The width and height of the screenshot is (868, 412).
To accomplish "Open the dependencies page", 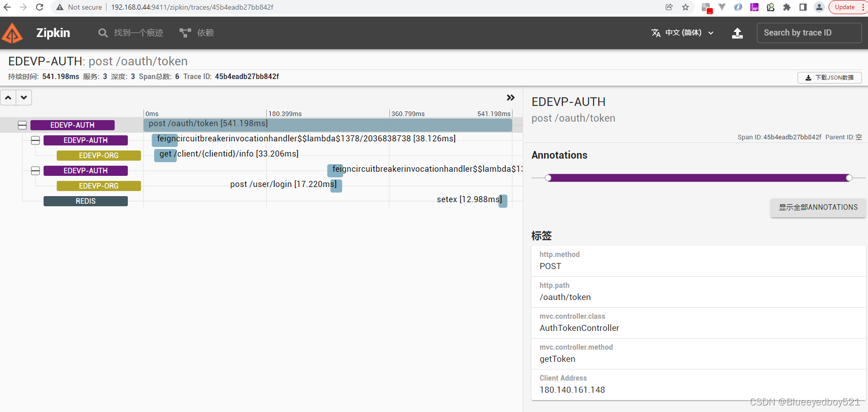I will click(x=197, y=33).
